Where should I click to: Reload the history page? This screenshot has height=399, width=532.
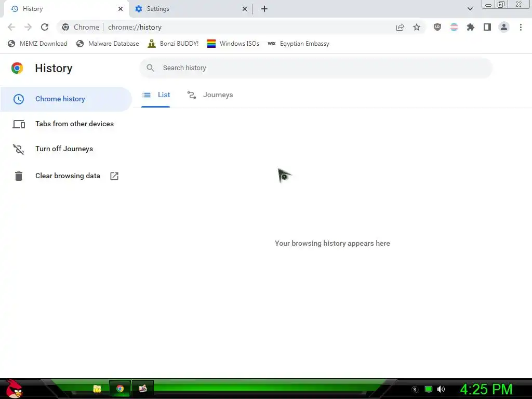45,27
